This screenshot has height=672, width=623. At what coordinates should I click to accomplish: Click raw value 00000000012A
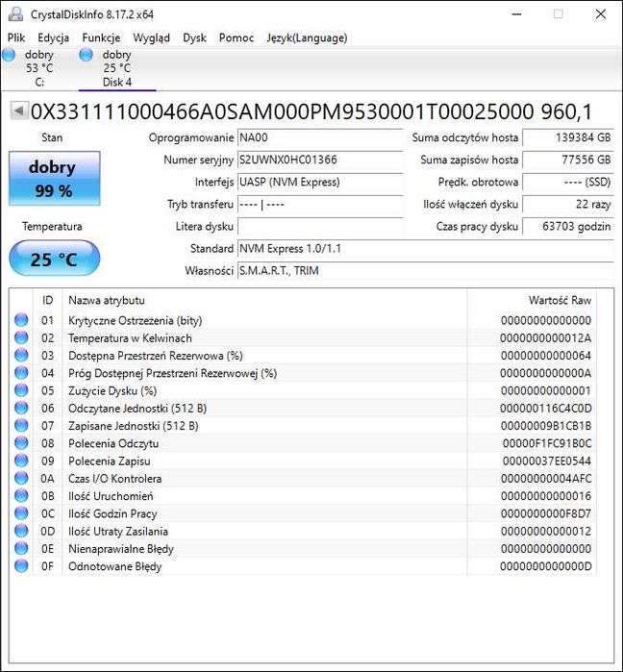point(545,338)
